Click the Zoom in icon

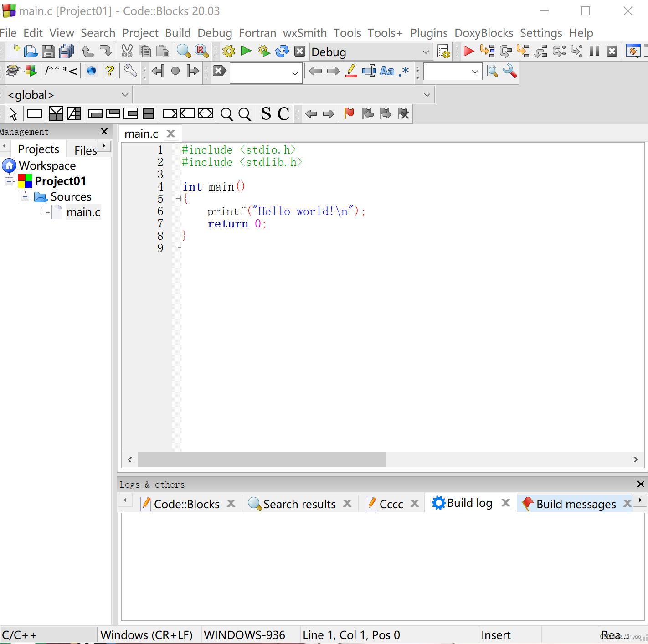pos(226,114)
